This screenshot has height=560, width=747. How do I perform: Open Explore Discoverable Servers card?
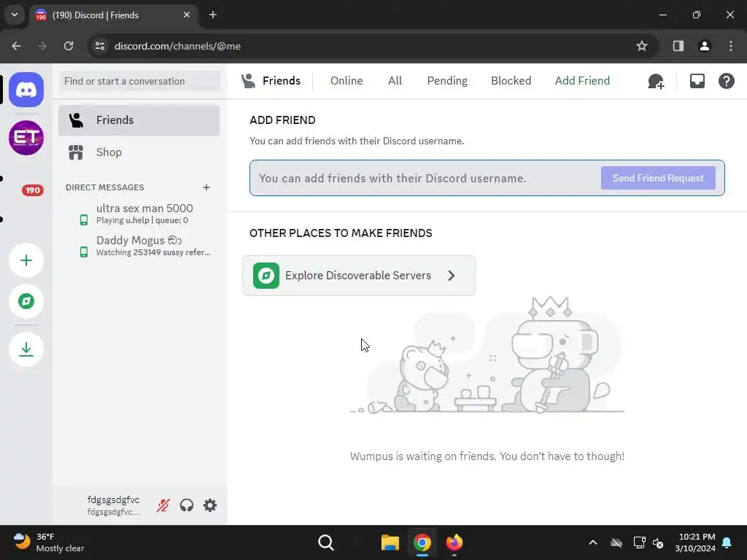tap(359, 276)
